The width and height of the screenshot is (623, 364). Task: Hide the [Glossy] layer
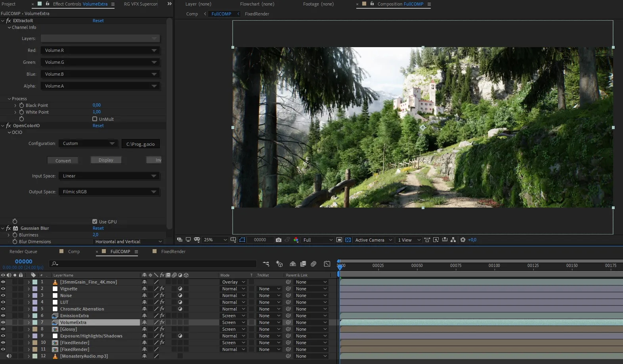tap(3, 329)
